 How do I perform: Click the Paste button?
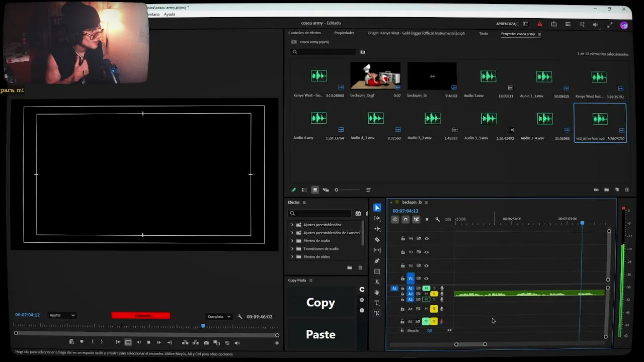click(x=320, y=334)
